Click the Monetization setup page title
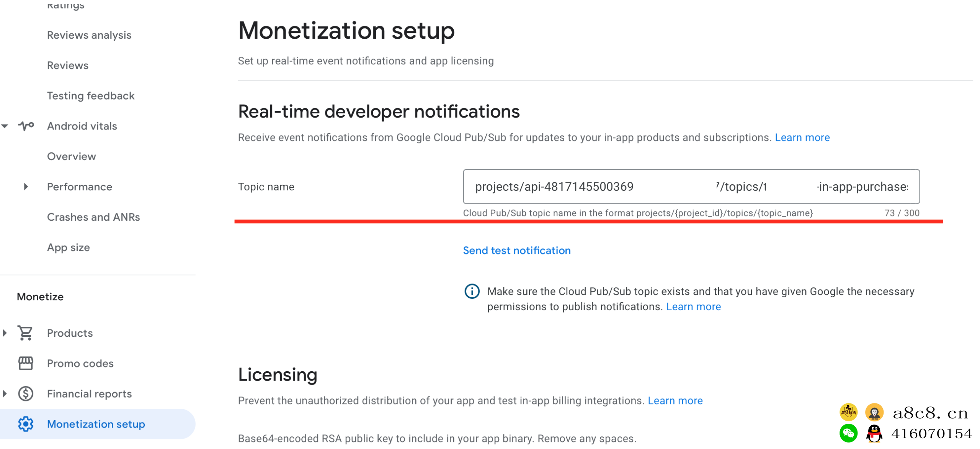 (x=346, y=30)
